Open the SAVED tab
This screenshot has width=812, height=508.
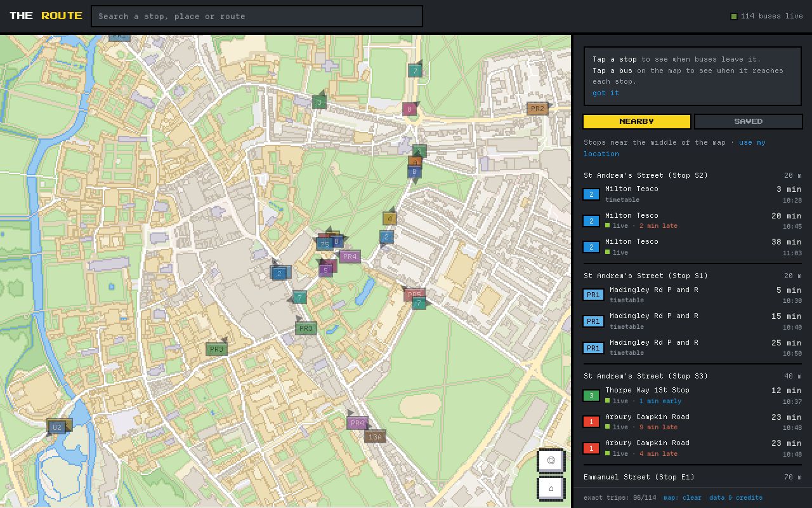(x=749, y=121)
